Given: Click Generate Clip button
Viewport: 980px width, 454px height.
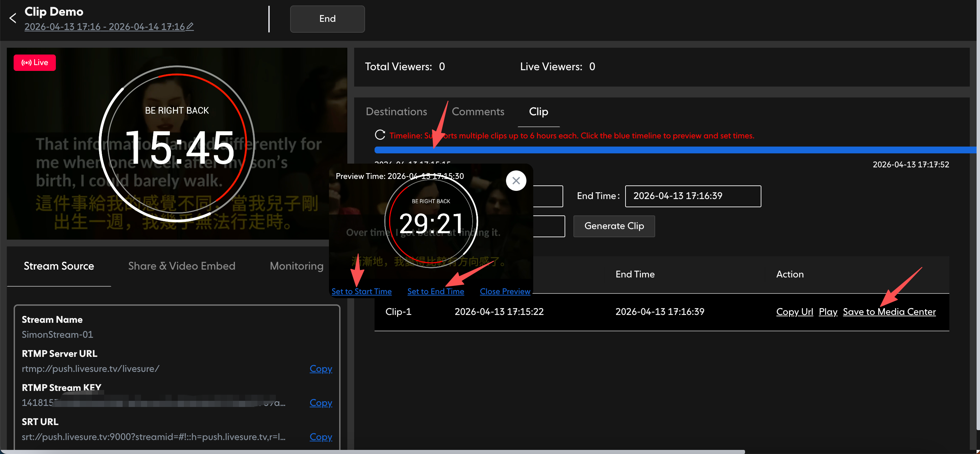Looking at the screenshot, I should point(614,226).
